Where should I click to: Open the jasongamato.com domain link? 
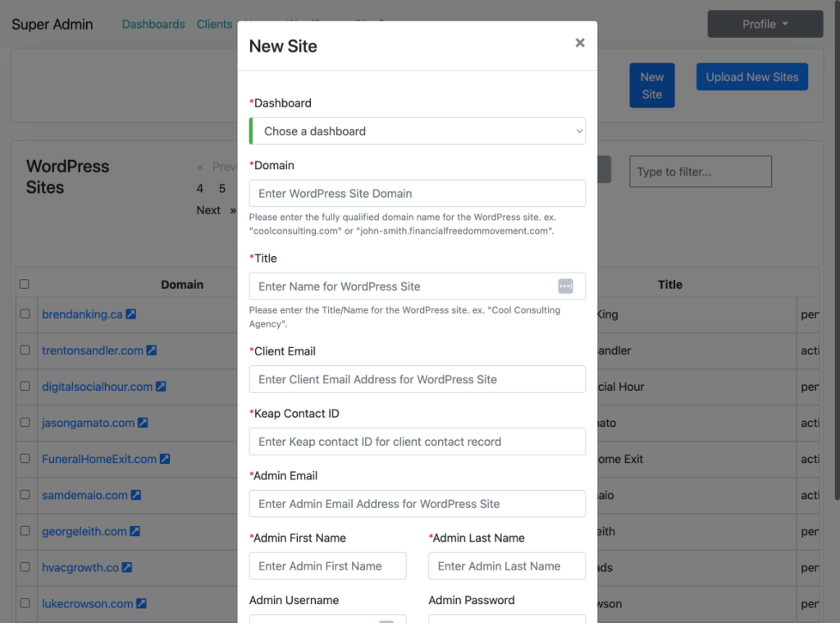[x=89, y=423]
